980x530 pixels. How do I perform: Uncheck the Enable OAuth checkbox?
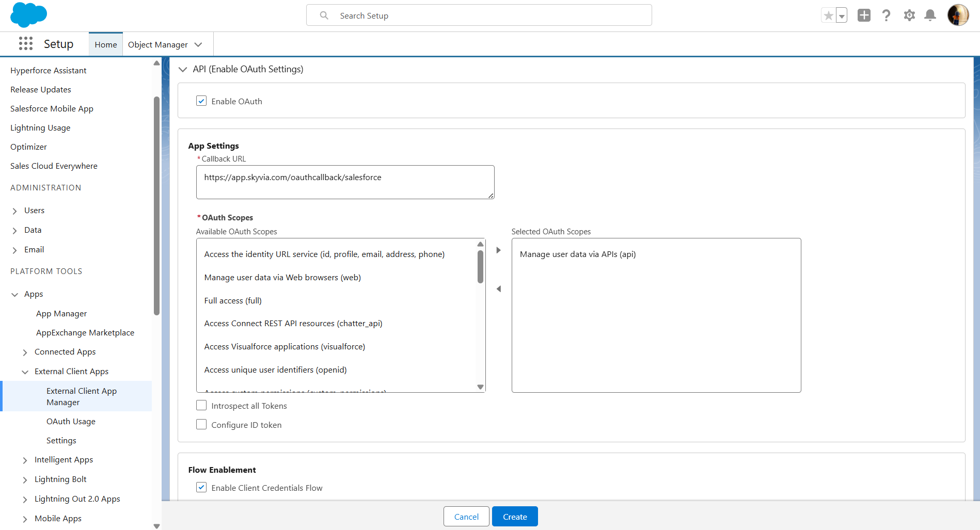(x=201, y=101)
